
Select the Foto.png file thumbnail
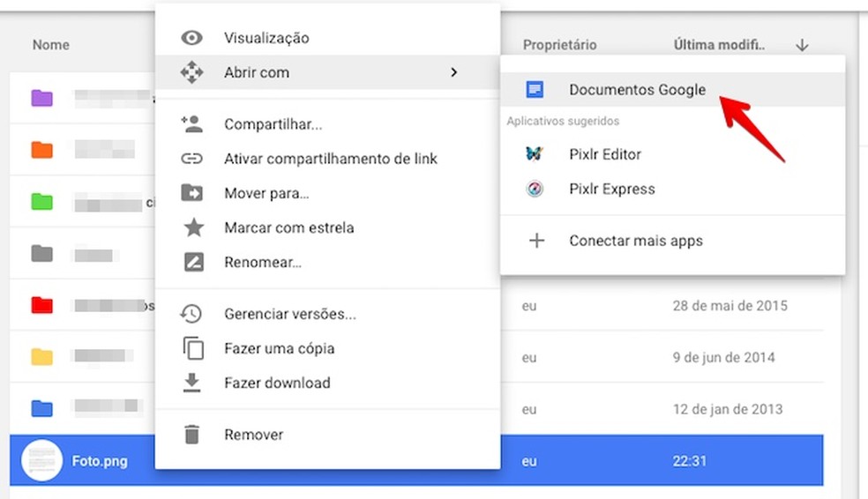click(41, 460)
